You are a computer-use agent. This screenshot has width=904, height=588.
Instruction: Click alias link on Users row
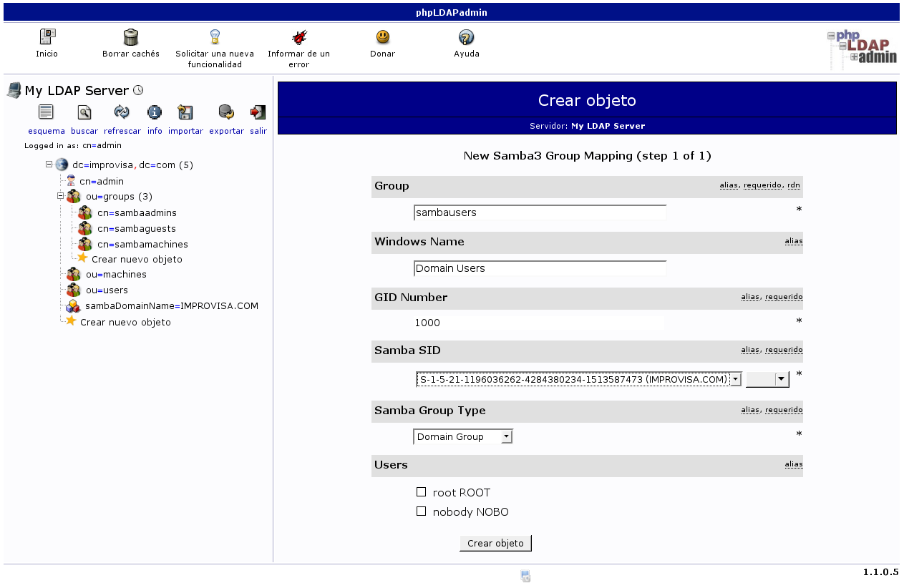794,464
